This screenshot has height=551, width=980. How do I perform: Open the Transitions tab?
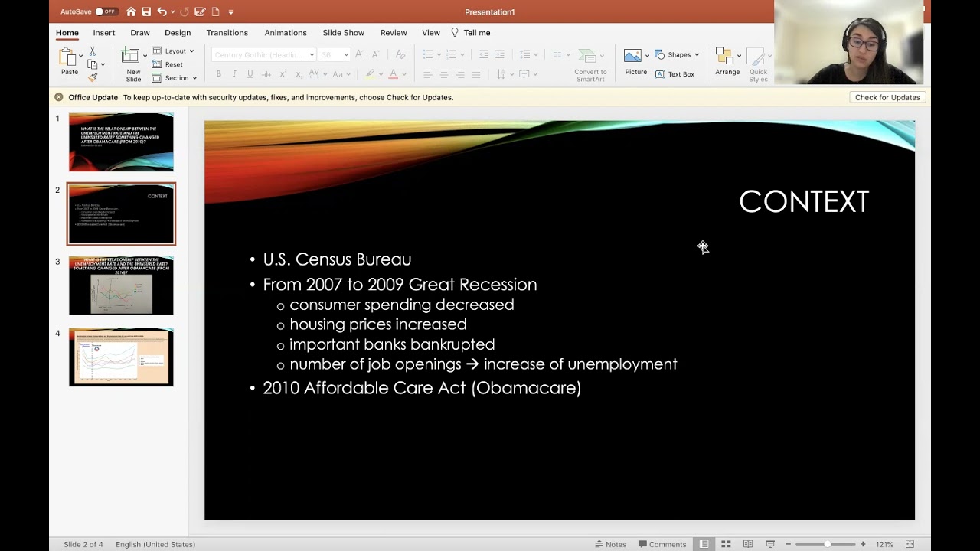227,33
